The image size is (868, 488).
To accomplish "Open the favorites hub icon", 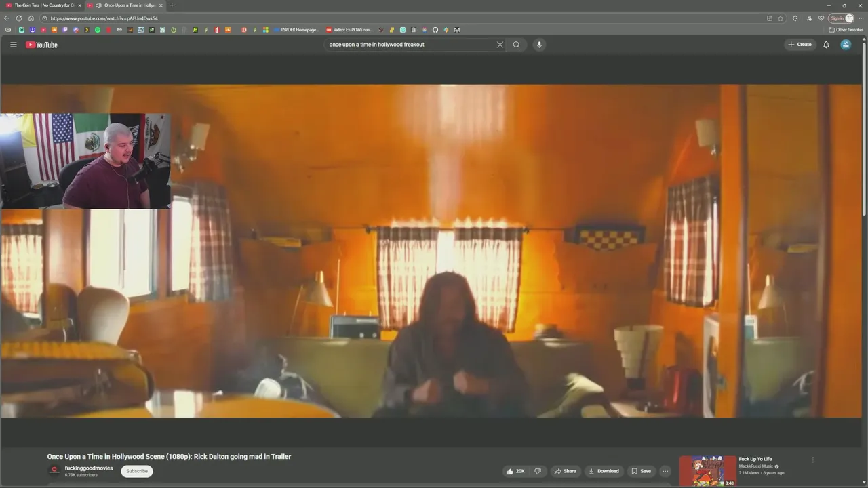I will coord(808,18).
